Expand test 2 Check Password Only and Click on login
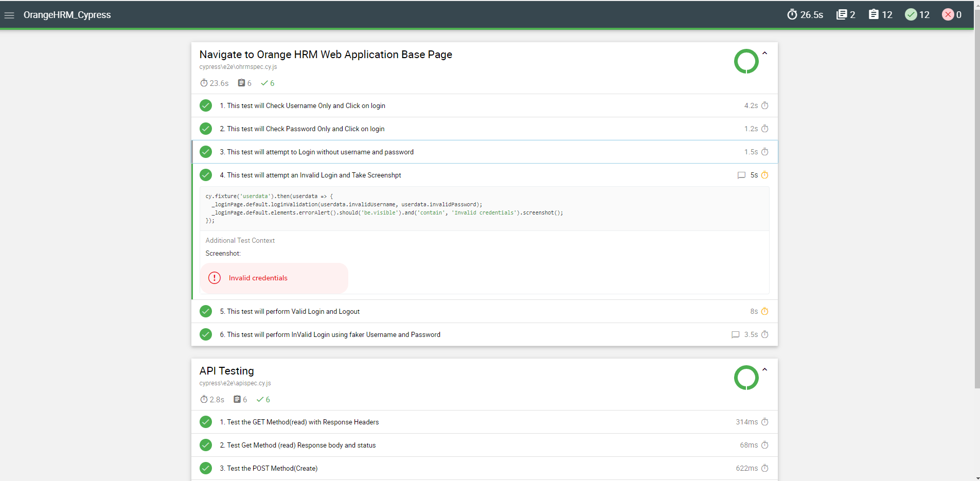Image resolution: width=980 pixels, height=481 pixels. [x=485, y=129]
